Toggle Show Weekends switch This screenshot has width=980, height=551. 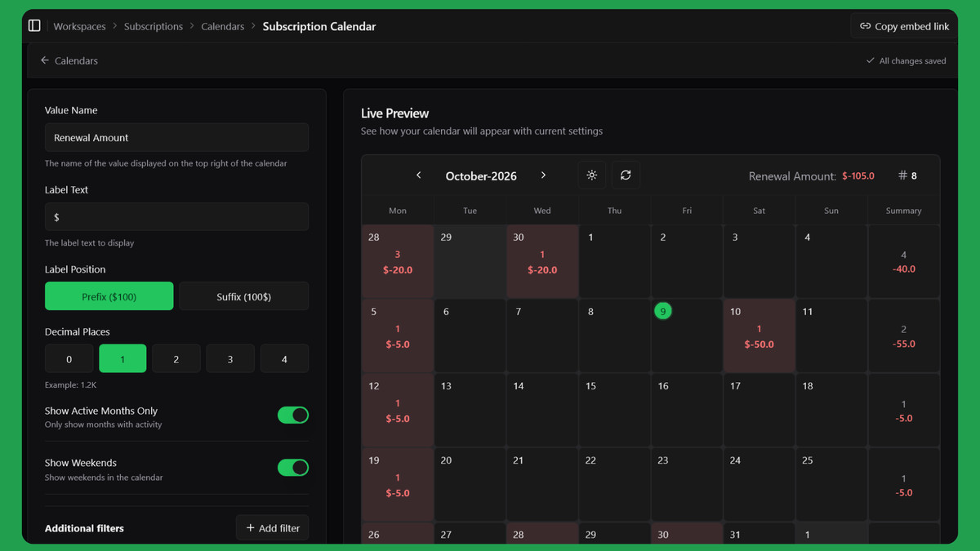point(293,468)
